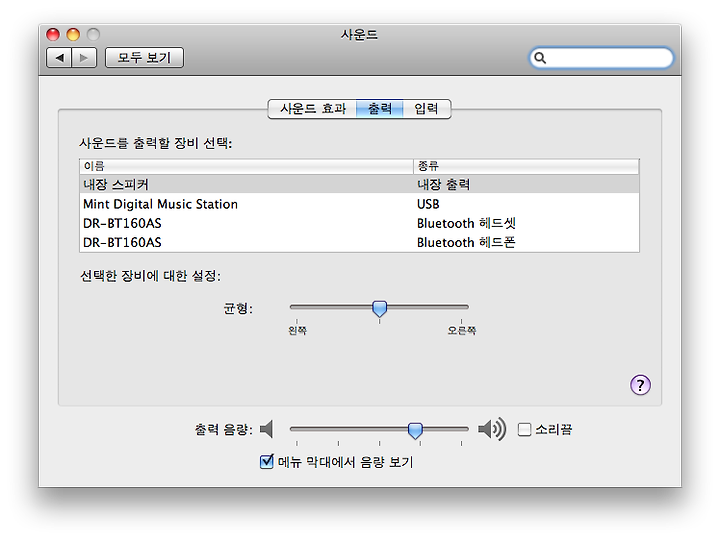Screen dimensions: 720x540
Task: Focus the search field
Action: tap(602, 58)
